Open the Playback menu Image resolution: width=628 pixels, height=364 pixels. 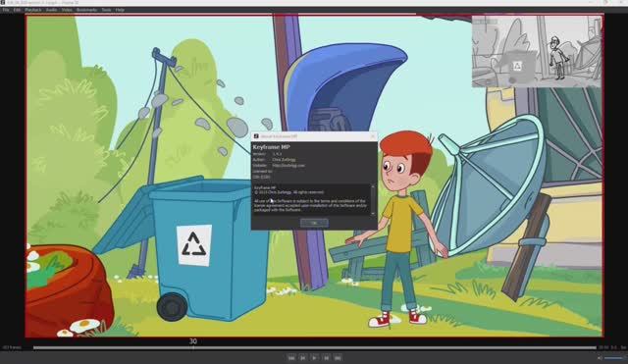[33, 10]
